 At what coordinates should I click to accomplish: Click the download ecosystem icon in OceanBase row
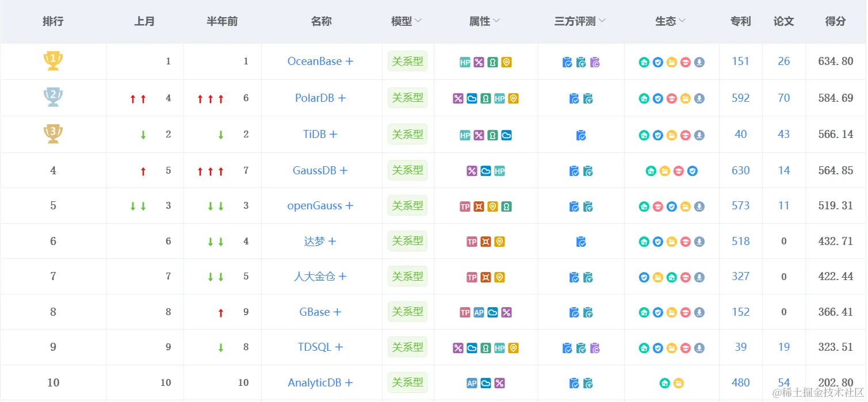pyautogui.click(x=699, y=62)
